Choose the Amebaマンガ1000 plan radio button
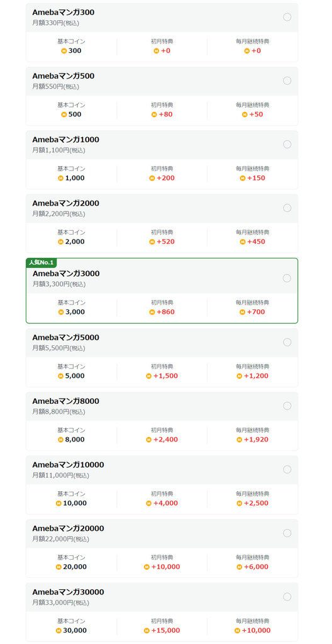Image resolution: width=332 pixels, height=644 pixels. (287, 144)
